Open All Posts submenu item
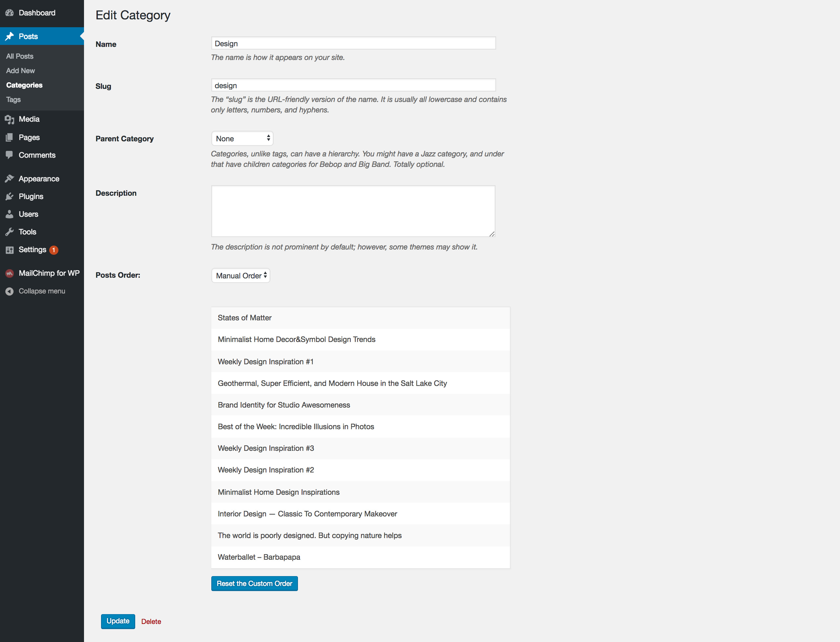Screen dimensions: 840x642 click(20, 56)
